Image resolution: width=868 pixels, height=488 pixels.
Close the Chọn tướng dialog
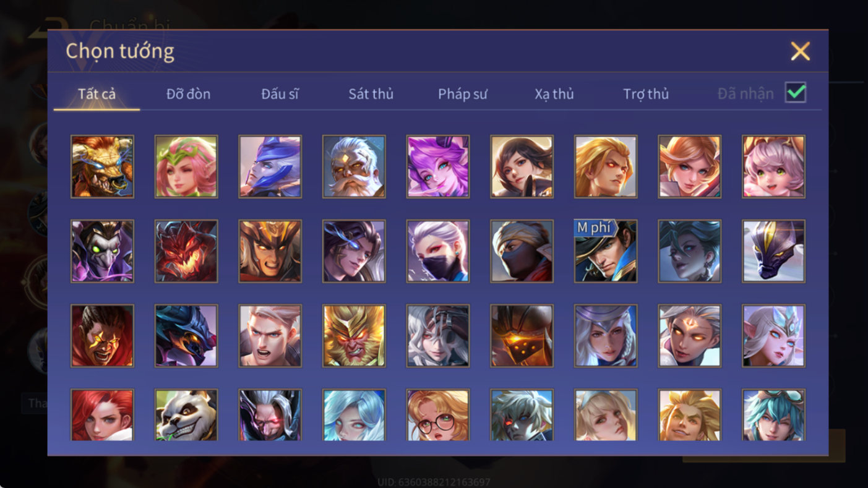tap(800, 51)
